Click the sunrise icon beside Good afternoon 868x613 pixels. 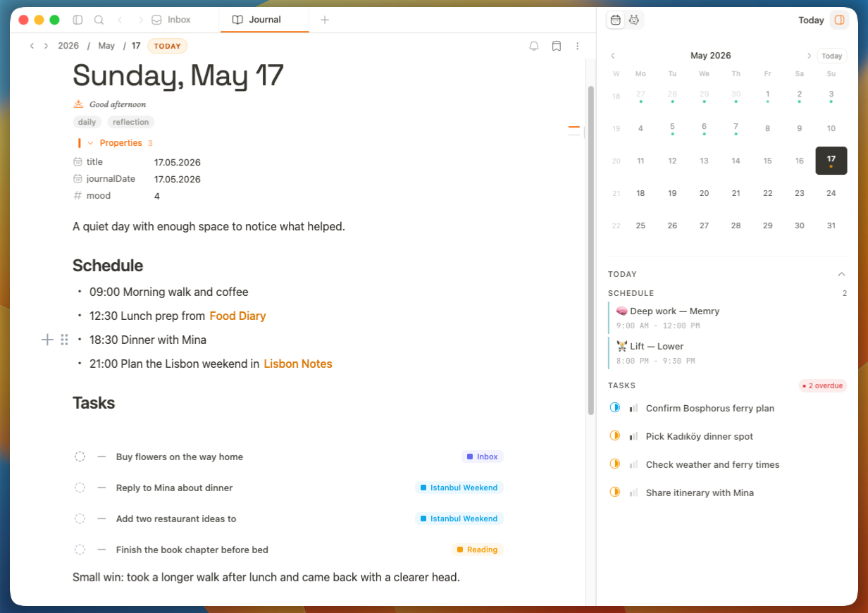click(79, 104)
